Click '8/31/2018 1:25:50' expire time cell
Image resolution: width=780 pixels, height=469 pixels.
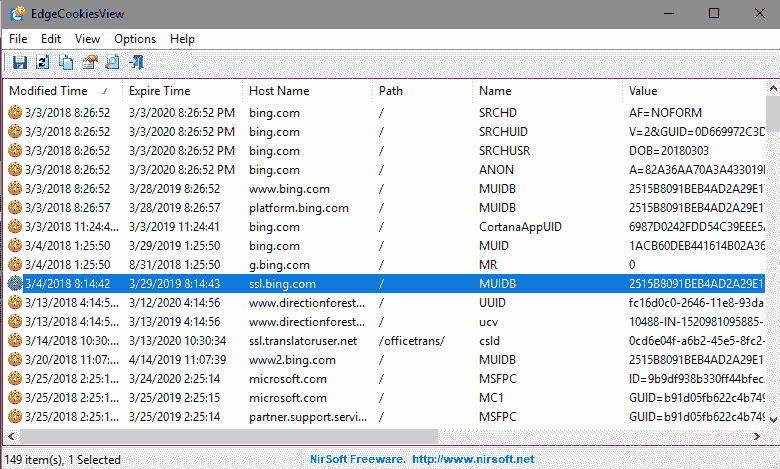pyautogui.click(x=174, y=265)
